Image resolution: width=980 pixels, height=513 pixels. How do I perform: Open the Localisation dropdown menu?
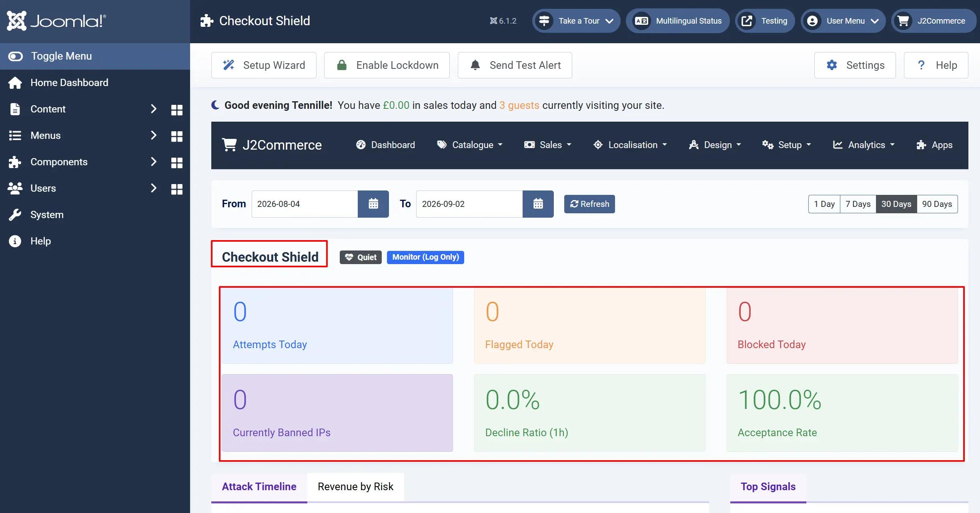(630, 145)
